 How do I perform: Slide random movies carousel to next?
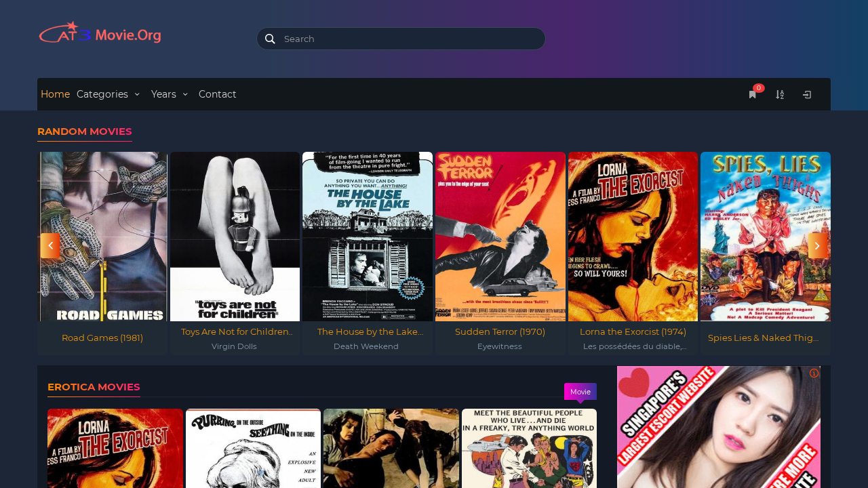(x=817, y=245)
